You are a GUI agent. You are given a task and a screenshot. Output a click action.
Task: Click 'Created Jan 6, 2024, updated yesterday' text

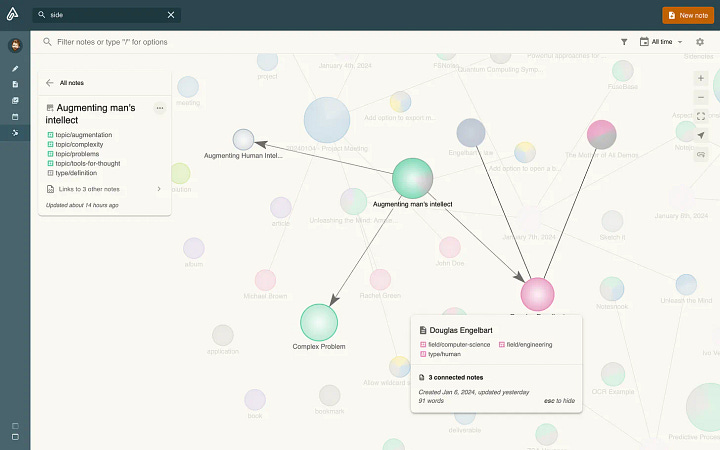point(473,392)
